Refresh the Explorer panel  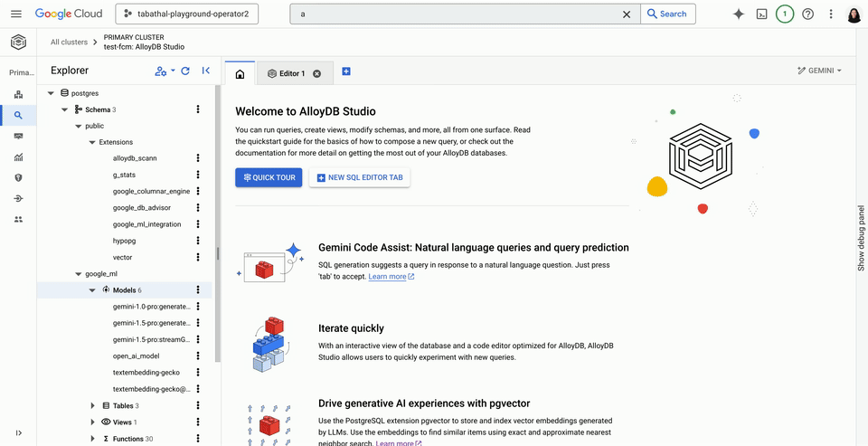click(185, 71)
